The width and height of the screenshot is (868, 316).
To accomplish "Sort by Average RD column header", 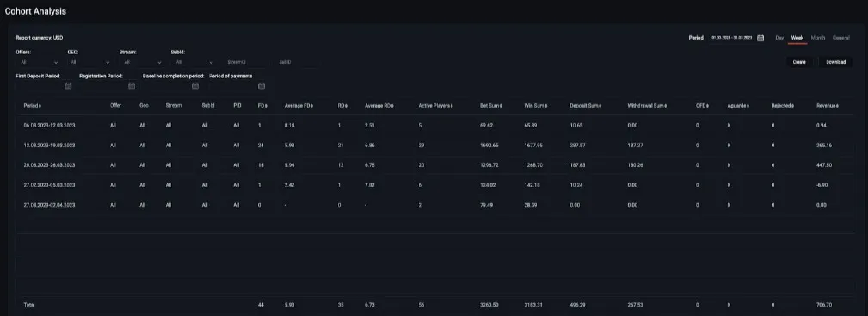I will click(x=379, y=105).
